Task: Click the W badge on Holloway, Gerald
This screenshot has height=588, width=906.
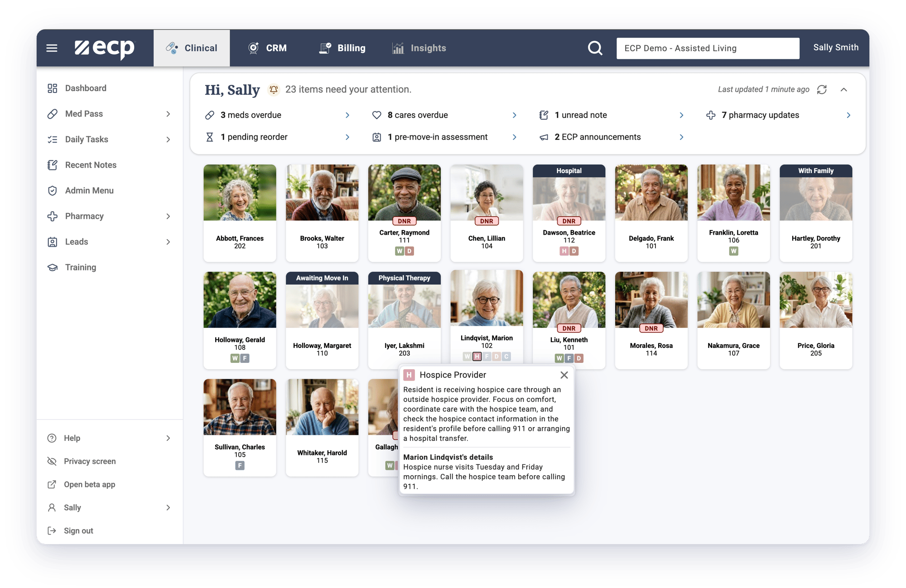Action: [x=235, y=358]
